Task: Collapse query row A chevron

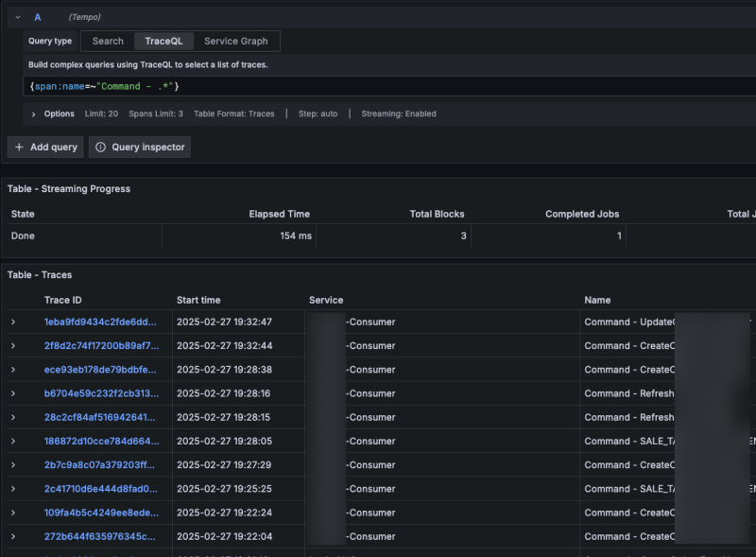Action: click(x=18, y=17)
